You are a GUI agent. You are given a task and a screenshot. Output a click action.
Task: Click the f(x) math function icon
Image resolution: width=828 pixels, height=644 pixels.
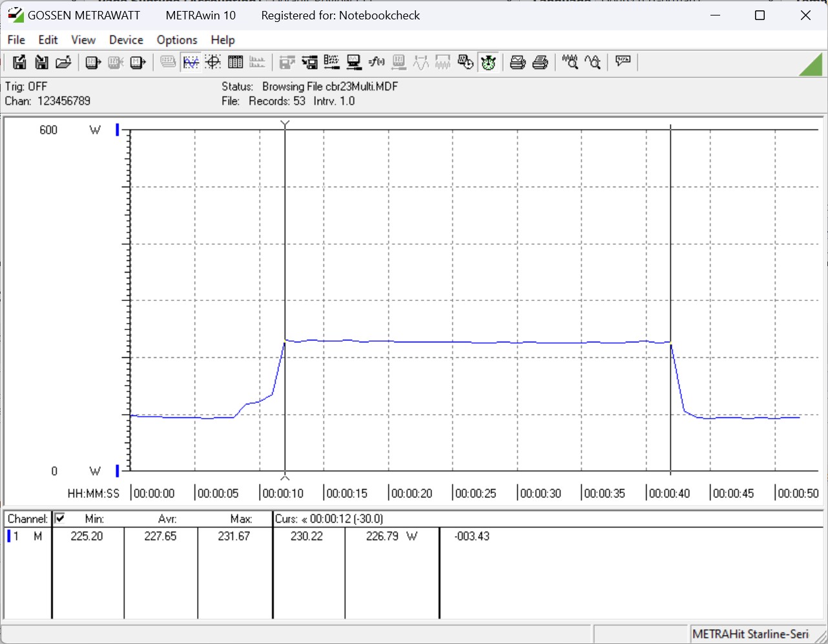click(377, 62)
